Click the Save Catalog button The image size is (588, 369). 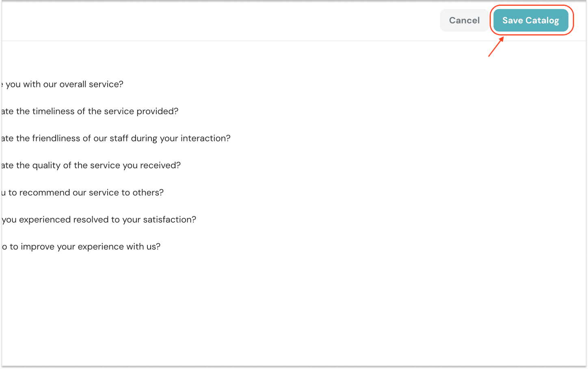(530, 20)
